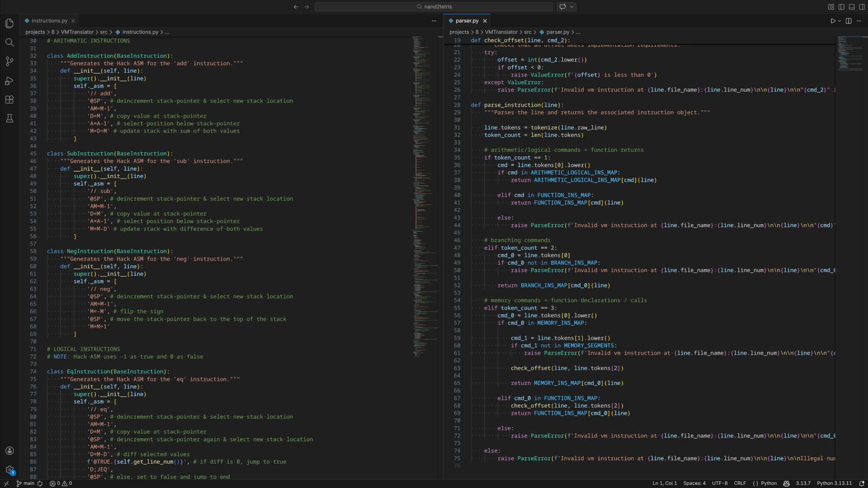This screenshot has height=488, width=868.
Task: Click 'Python 3.13.11' environment selector
Action: point(834,483)
